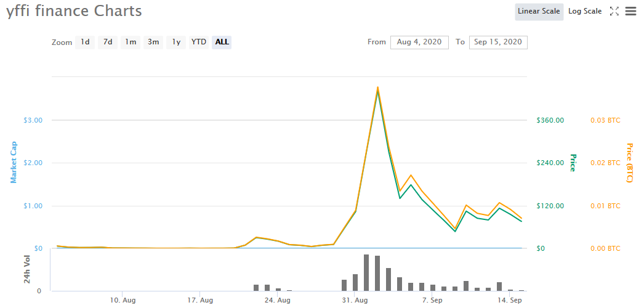Switch to Log Scale
Image resolution: width=644 pixels, height=305 pixels.
(x=585, y=12)
